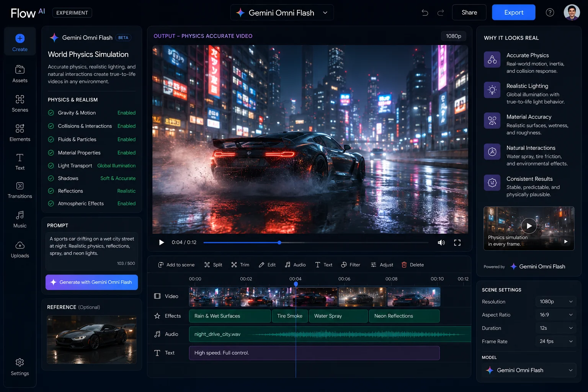Click the prompt text input field
The image size is (588, 392).
click(x=91, y=251)
